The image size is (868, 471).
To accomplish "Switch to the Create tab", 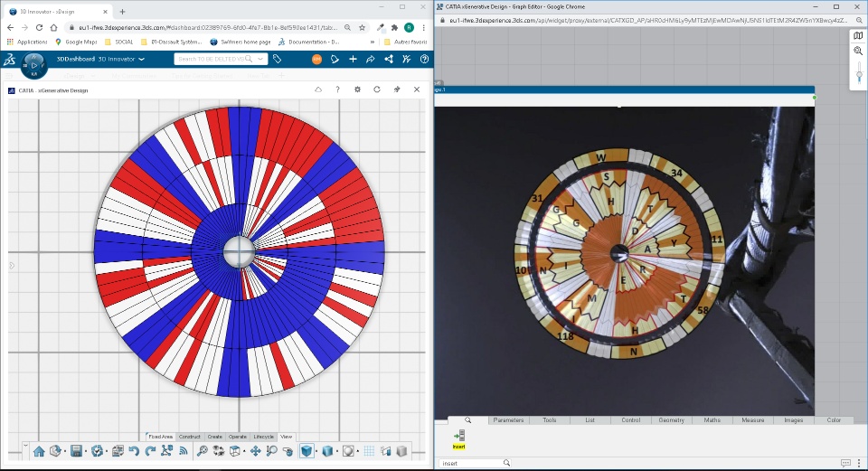I will (x=215, y=437).
